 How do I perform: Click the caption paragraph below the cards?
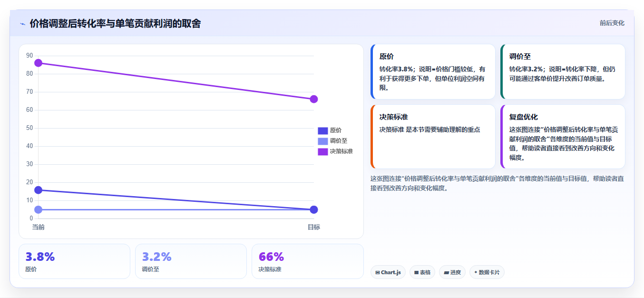point(497,183)
